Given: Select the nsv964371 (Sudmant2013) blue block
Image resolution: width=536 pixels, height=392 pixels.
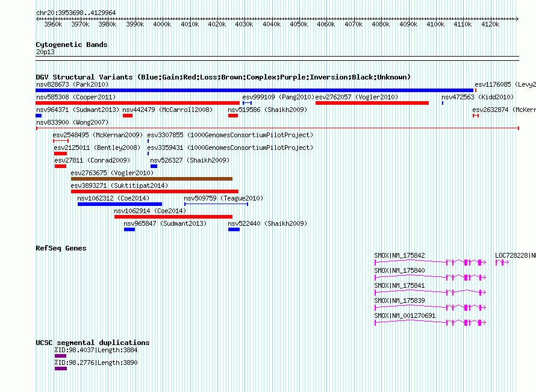Looking at the screenshot, I should coord(39,116).
